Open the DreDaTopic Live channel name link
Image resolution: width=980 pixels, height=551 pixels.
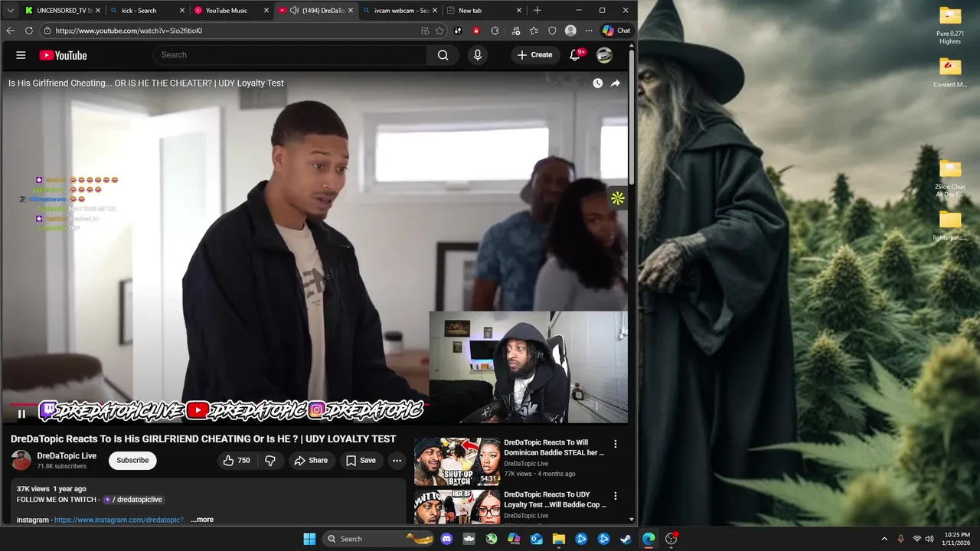67,456
